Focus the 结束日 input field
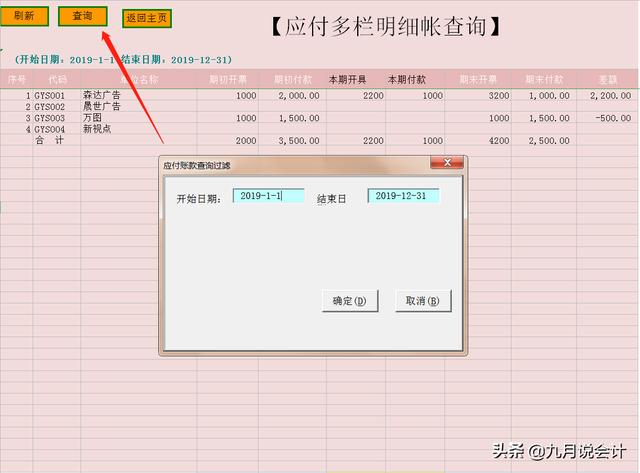 tap(403, 196)
